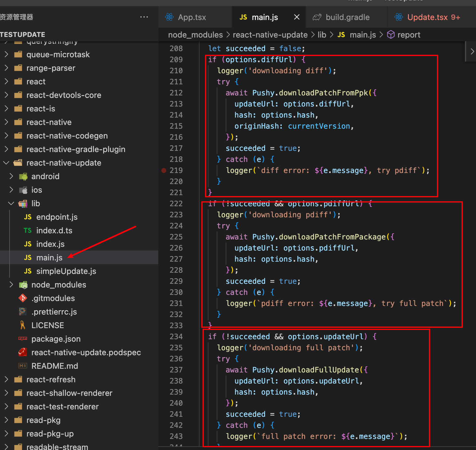This screenshot has width=476, height=450.
Task: Open the .gitmodules file
Action: pos(53,298)
